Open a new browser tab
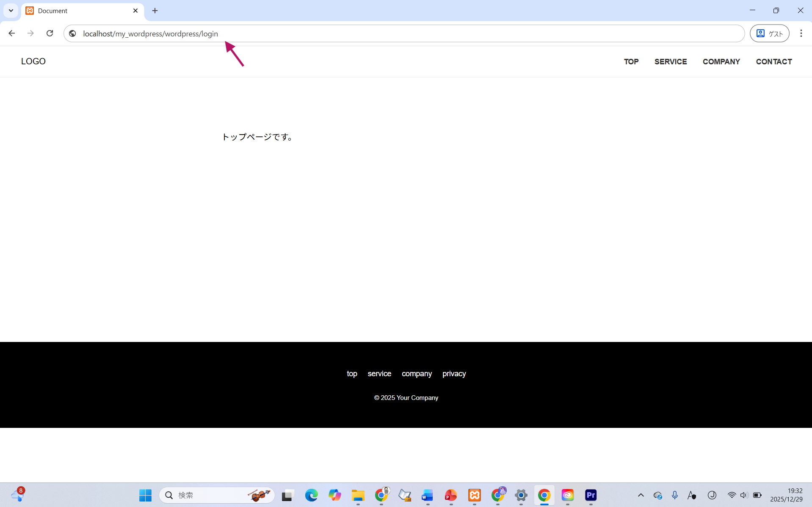Viewport: 812px width, 507px height. click(155, 11)
